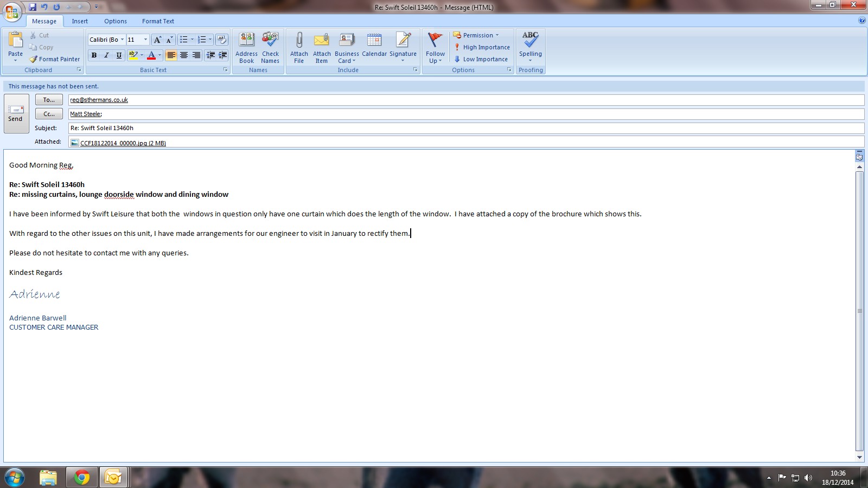Open the Windows Start menu orb
The width and height of the screenshot is (868, 488).
point(15,477)
